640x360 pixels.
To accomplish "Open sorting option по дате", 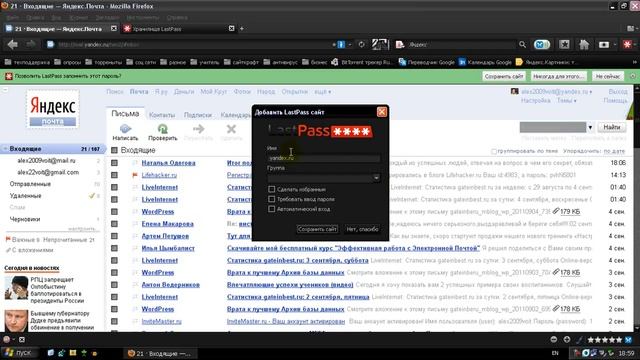I will tap(614, 151).
